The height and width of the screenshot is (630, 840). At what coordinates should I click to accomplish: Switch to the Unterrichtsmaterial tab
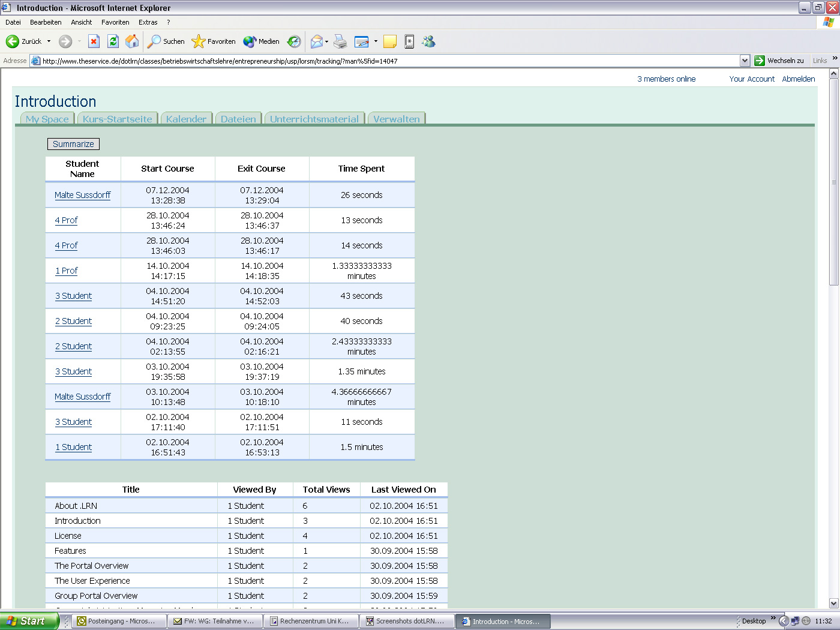point(314,119)
